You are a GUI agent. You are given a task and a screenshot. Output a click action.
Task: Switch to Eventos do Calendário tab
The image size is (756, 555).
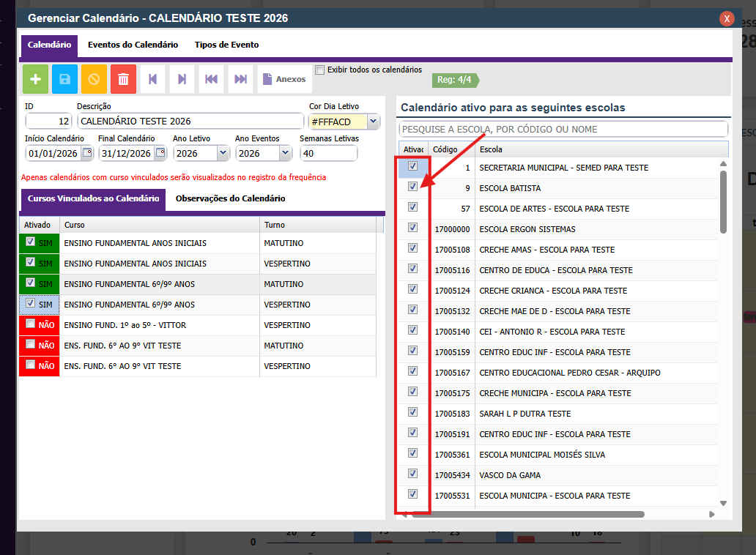pyautogui.click(x=133, y=45)
